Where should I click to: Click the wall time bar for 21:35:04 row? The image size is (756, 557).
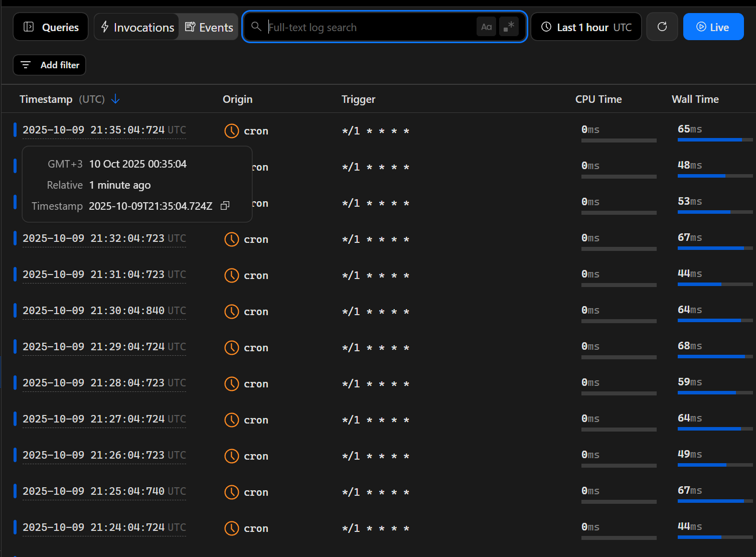[x=715, y=140]
